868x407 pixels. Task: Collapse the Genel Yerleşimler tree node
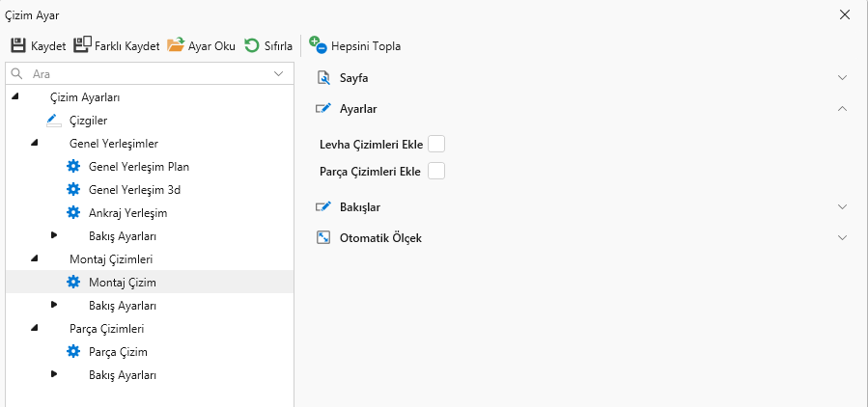pyautogui.click(x=35, y=143)
